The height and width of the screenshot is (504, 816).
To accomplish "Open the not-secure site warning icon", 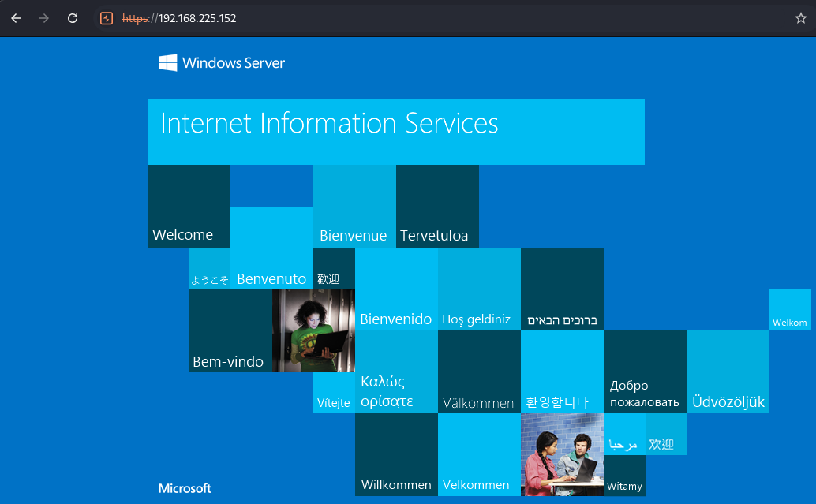I will (x=107, y=18).
